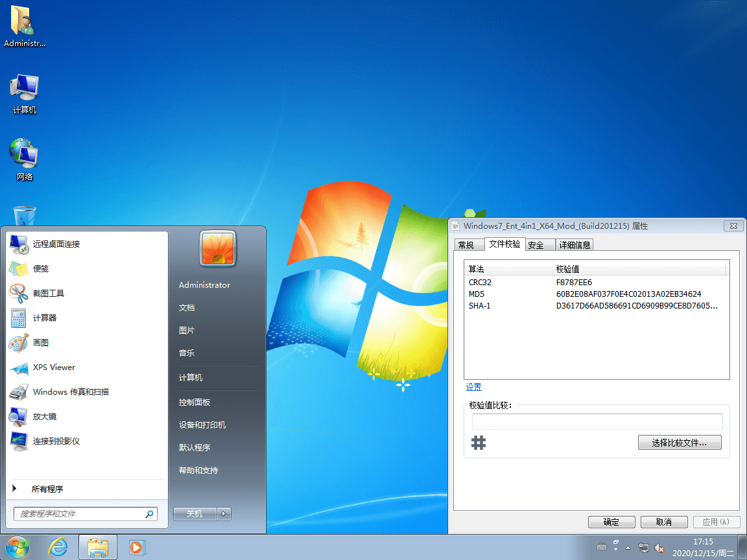Screen dimensions: 747x560
Task: Switch to the 常规 tab in Properties
Action: click(x=468, y=244)
